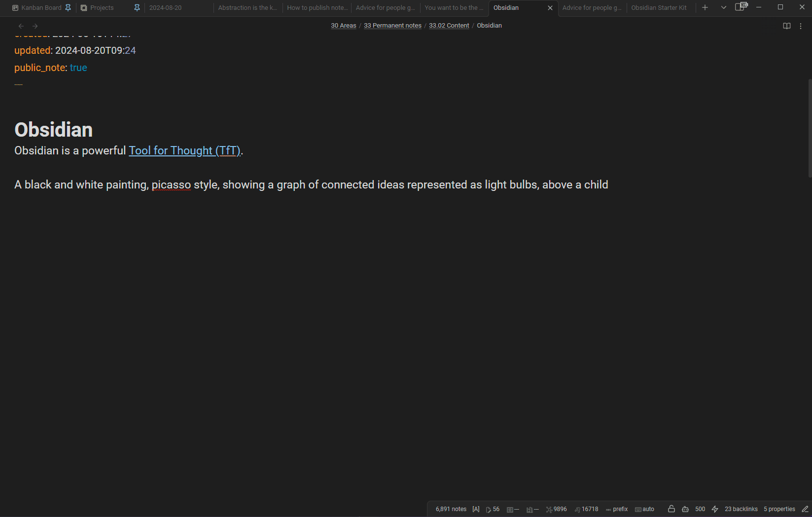Click the prefix status bar setting
Viewport: 812px width, 517px height.
tap(617, 509)
